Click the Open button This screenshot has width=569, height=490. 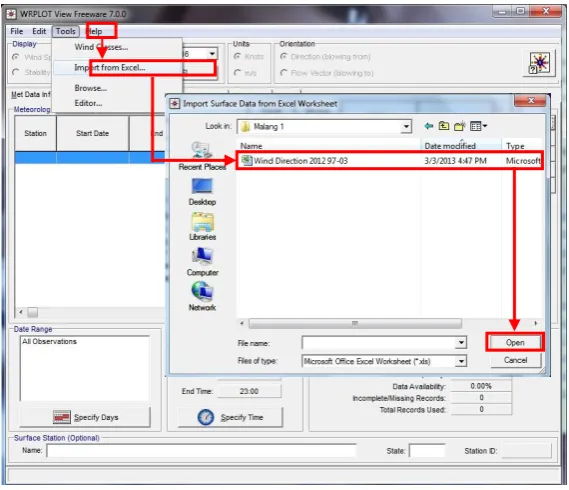[515, 342]
